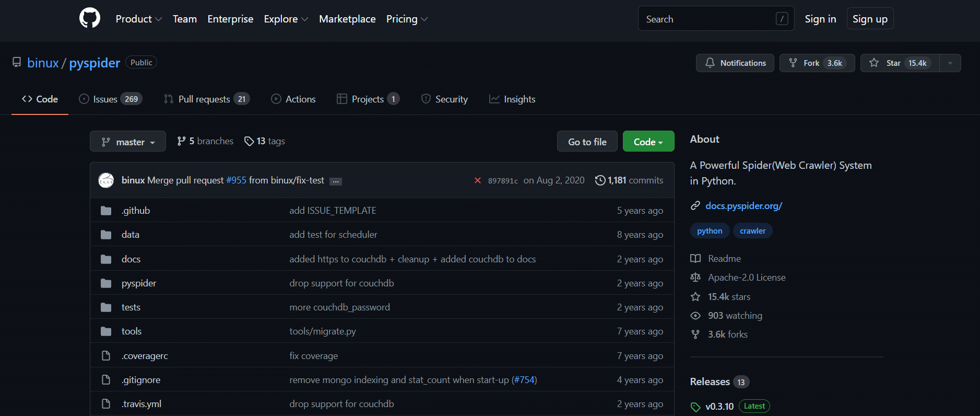The image size is (980, 416).
Task: Open the binux owner link
Action: point(43,63)
